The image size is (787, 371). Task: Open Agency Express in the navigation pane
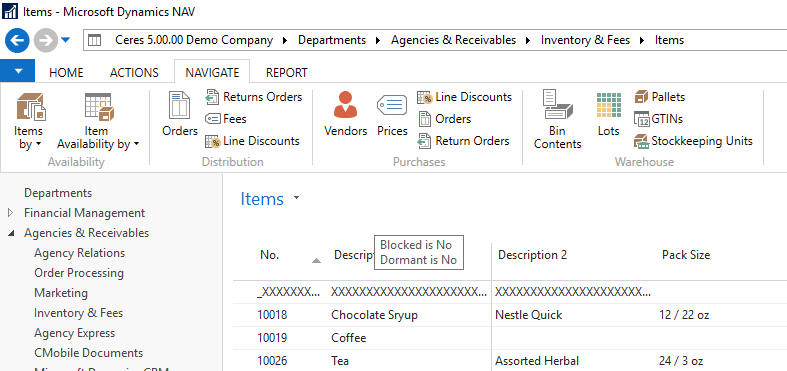click(x=74, y=333)
